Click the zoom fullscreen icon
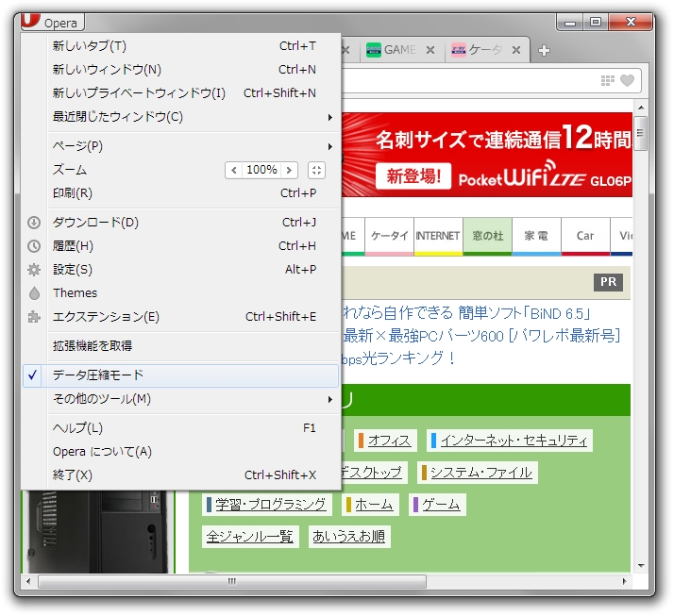The height and width of the screenshot is (616, 674). 317,170
